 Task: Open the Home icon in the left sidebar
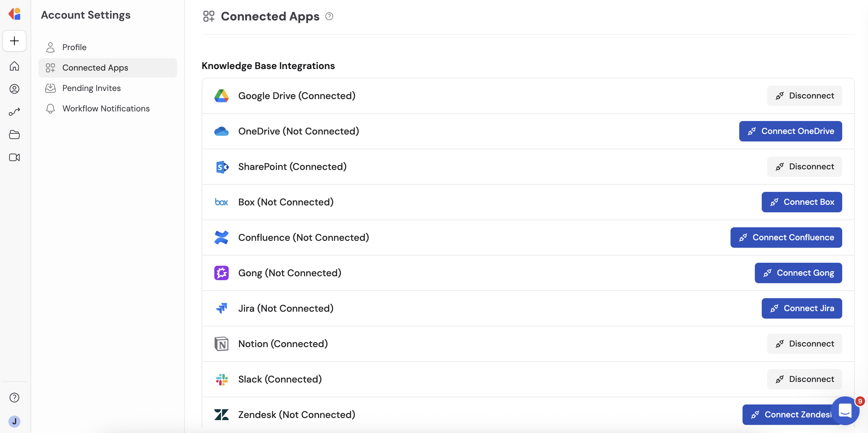pos(14,66)
